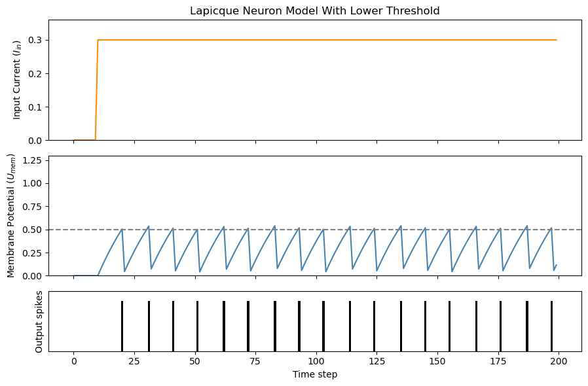Click the output spike at time step 124
The image size is (588, 386).
pos(374,326)
